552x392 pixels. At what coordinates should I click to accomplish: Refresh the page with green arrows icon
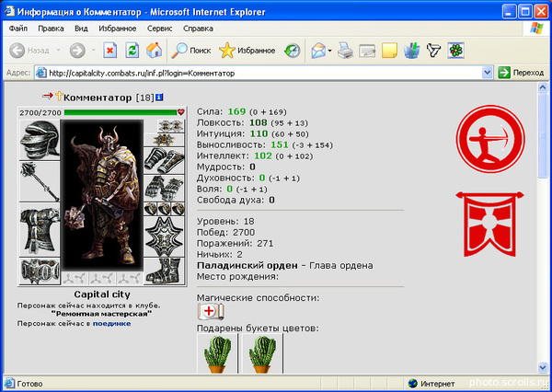(132, 51)
